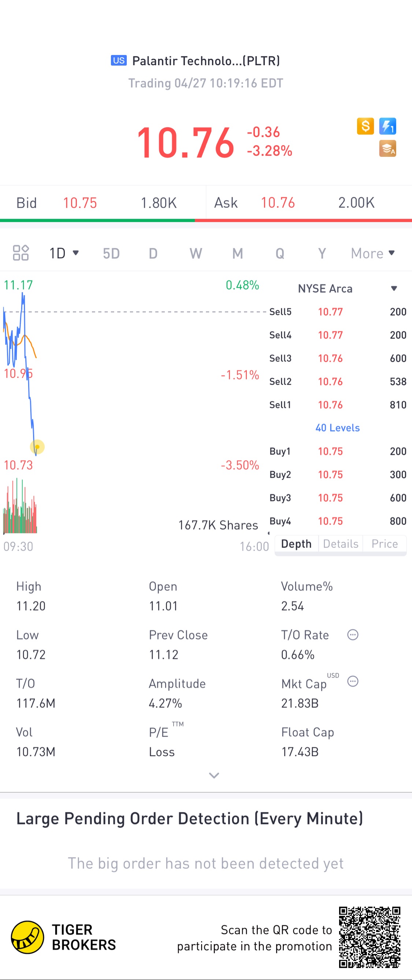Image resolution: width=412 pixels, height=980 pixels.
Task: Click the Mkt Cap info bubble icon
Action: point(353,681)
